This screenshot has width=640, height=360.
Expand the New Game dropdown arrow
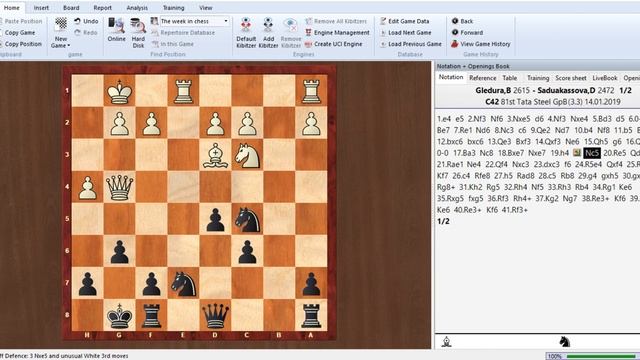69,45
